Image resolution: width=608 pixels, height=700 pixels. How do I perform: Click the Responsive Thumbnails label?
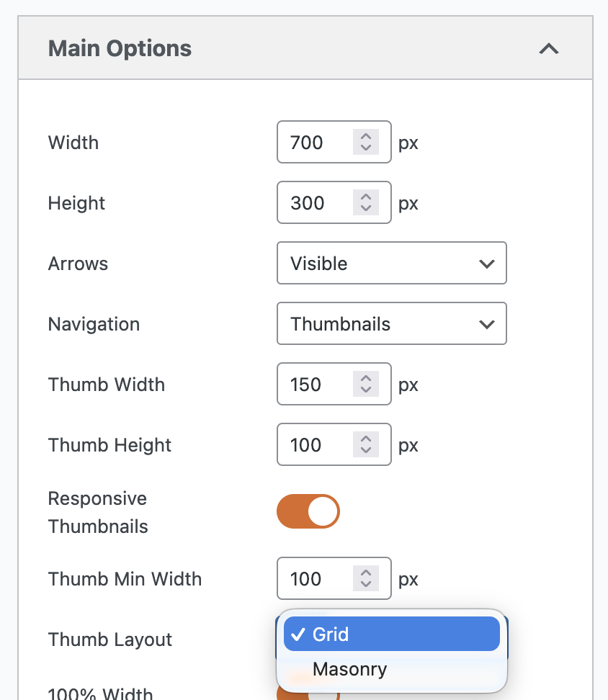(x=98, y=512)
